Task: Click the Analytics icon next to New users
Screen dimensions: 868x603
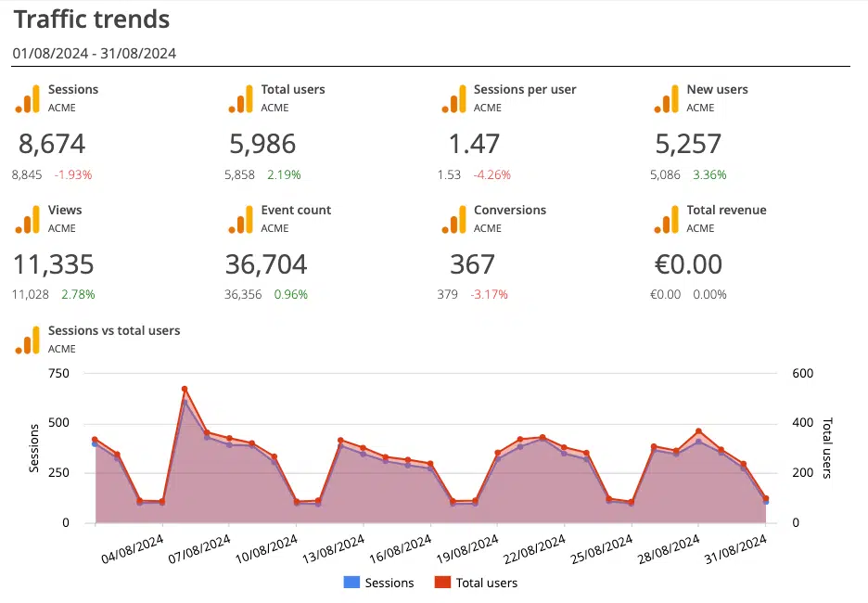Action: tap(667, 98)
